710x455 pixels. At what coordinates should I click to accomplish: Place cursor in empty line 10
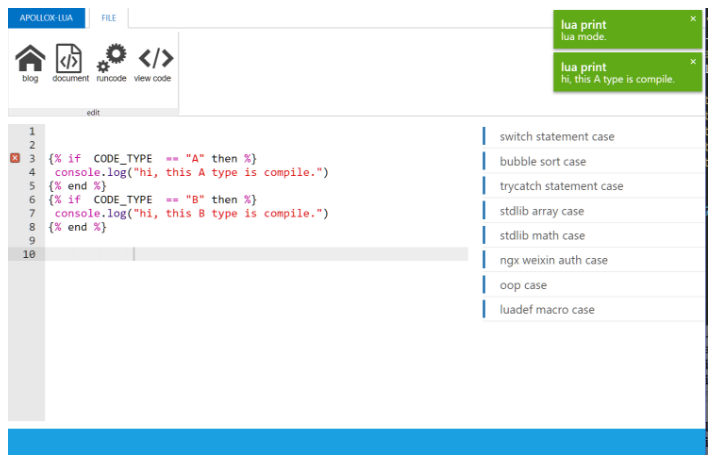[250, 255]
